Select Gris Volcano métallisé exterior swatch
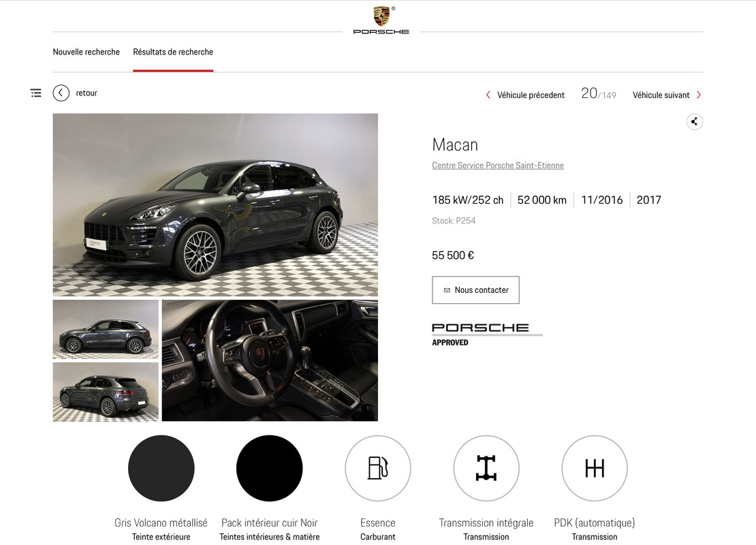The width and height of the screenshot is (756, 545). (x=161, y=468)
